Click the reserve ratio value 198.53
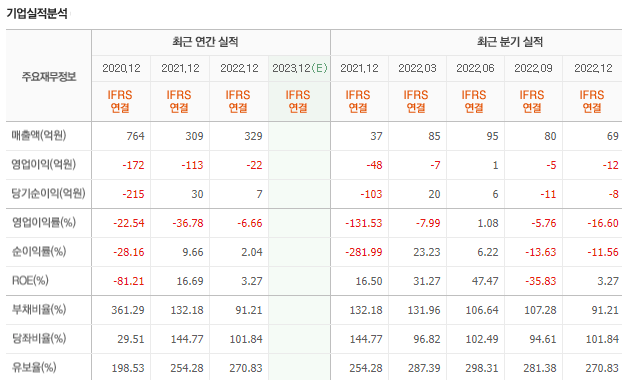This screenshot has height=380, width=622. (x=128, y=368)
